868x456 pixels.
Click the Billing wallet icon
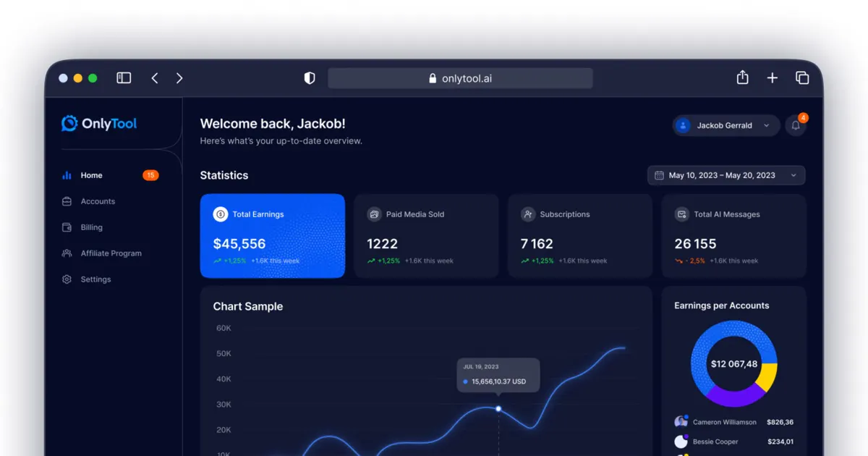[x=67, y=227]
